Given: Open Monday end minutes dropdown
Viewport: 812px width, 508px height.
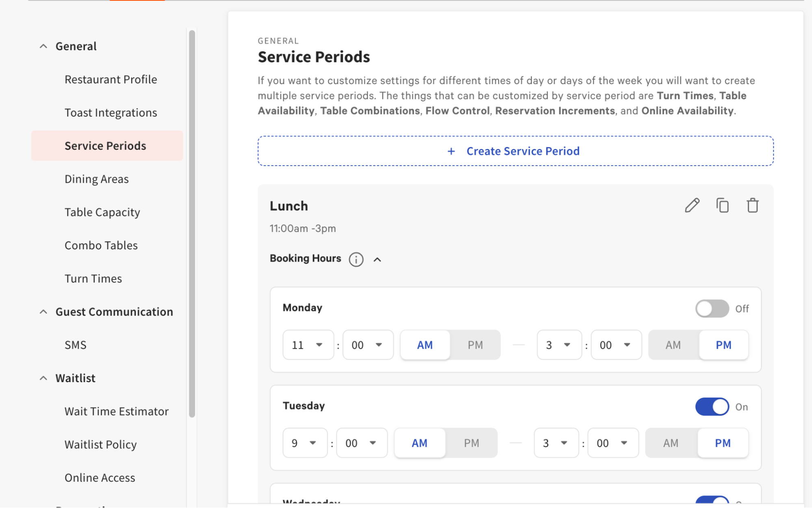Looking at the screenshot, I should click(x=616, y=345).
